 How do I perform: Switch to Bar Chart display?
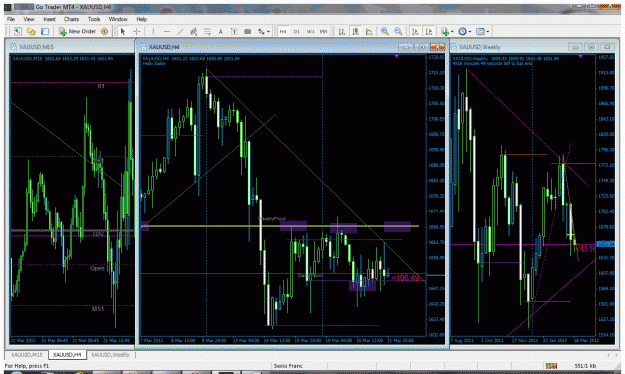342,31
